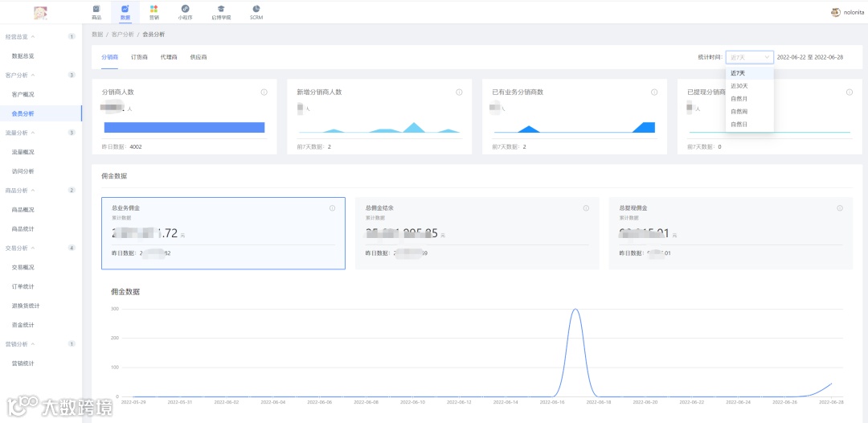Select the 总佣金结余 commission card
The height and width of the screenshot is (423, 868).
(477, 233)
